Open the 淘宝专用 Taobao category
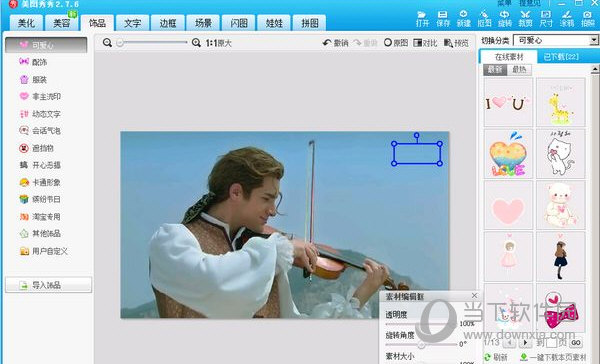Image resolution: width=600 pixels, height=364 pixels. (40, 217)
